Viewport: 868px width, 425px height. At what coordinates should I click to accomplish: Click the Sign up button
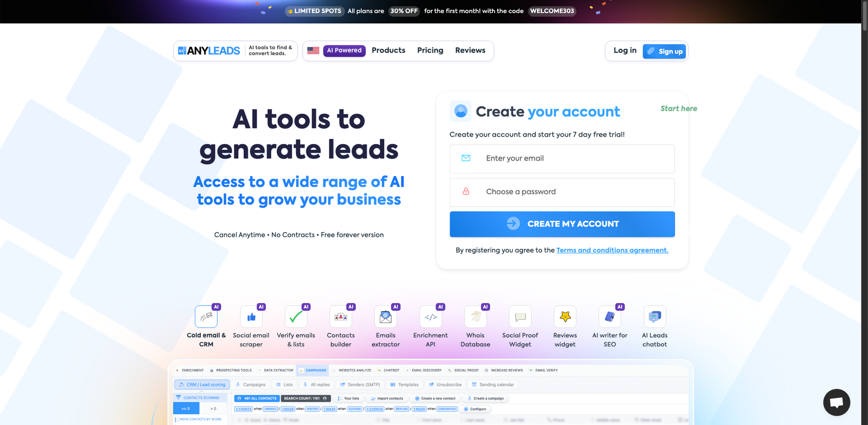[x=665, y=51]
